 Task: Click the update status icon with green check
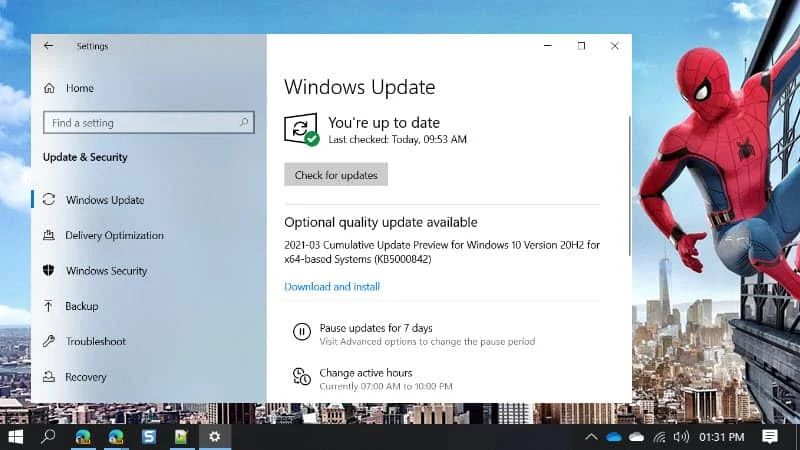point(302,129)
